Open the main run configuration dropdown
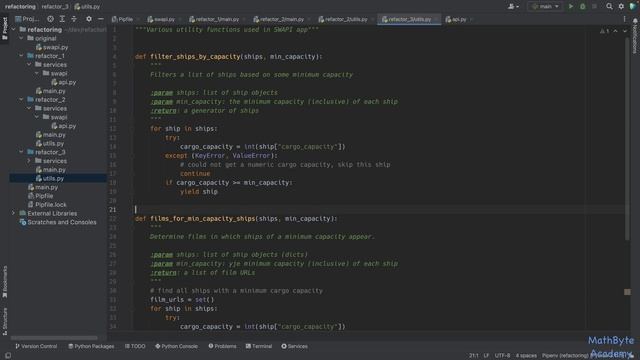Image resolution: width=640 pixels, height=360 pixels. (x=545, y=7)
